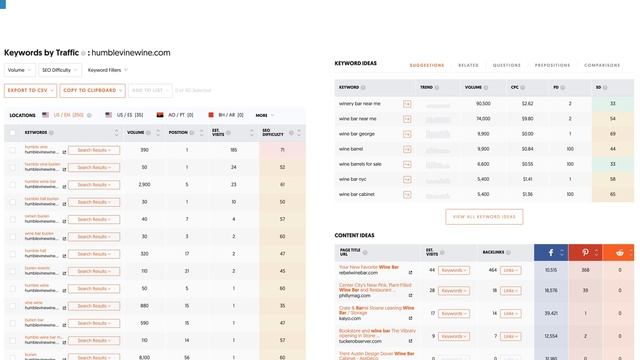Open Keywords dropdown for rebelwinebar.com
This screenshot has height=360, width=640.
click(454, 270)
